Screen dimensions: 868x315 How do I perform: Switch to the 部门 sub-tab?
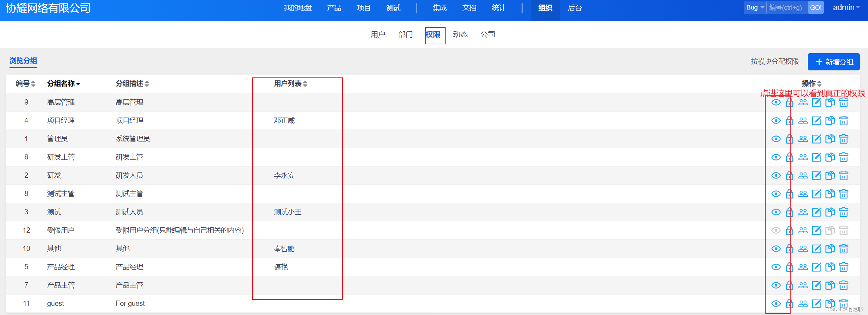(x=405, y=34)
